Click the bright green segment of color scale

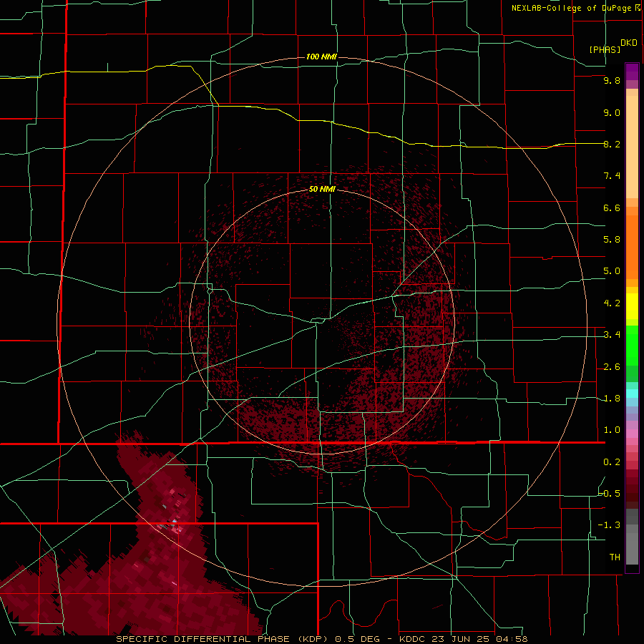pyautogui.click(x=632, y=345)
